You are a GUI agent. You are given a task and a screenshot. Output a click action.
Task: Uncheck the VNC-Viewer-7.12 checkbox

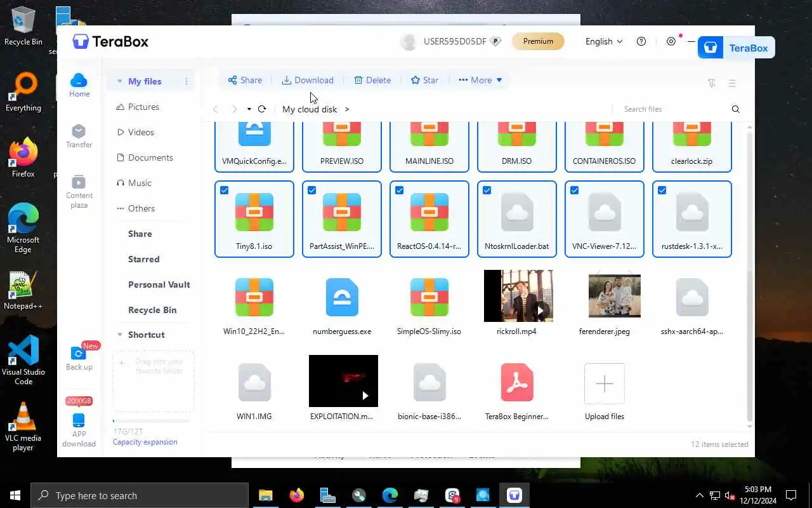click(x=574, y=190)
